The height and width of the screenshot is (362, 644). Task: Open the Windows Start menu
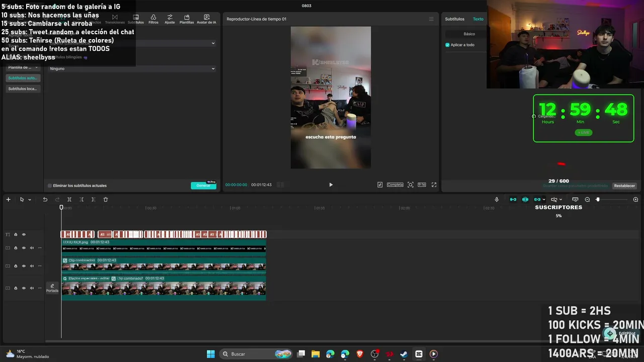211,354
